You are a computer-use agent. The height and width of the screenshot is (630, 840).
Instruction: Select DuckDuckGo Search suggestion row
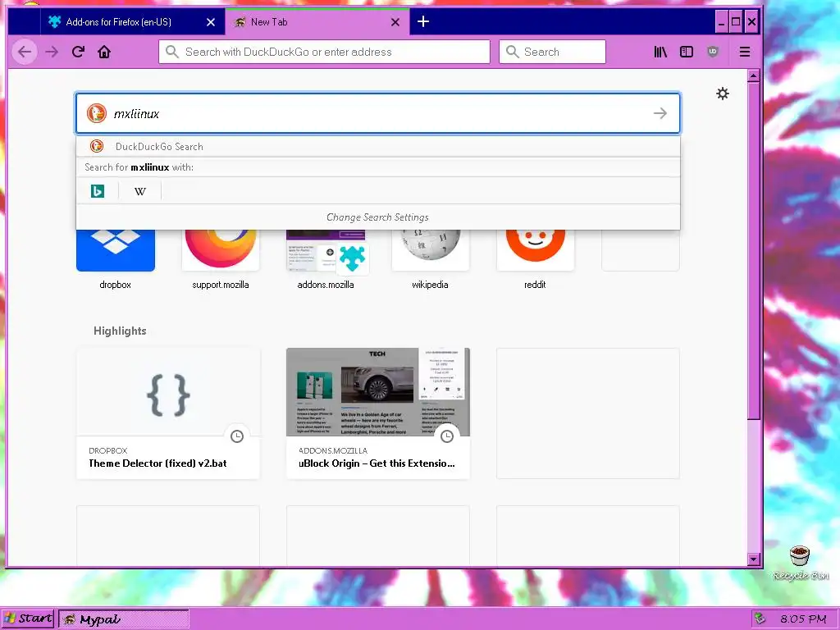click(378, 146)
